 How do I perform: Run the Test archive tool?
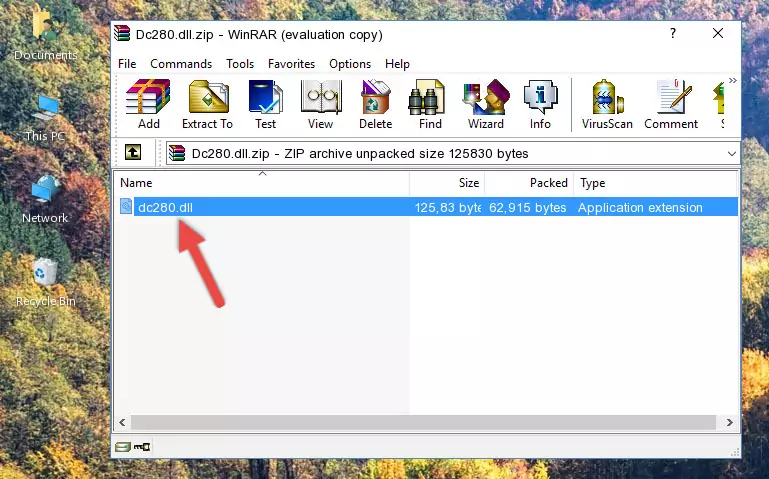click(265, 104)
